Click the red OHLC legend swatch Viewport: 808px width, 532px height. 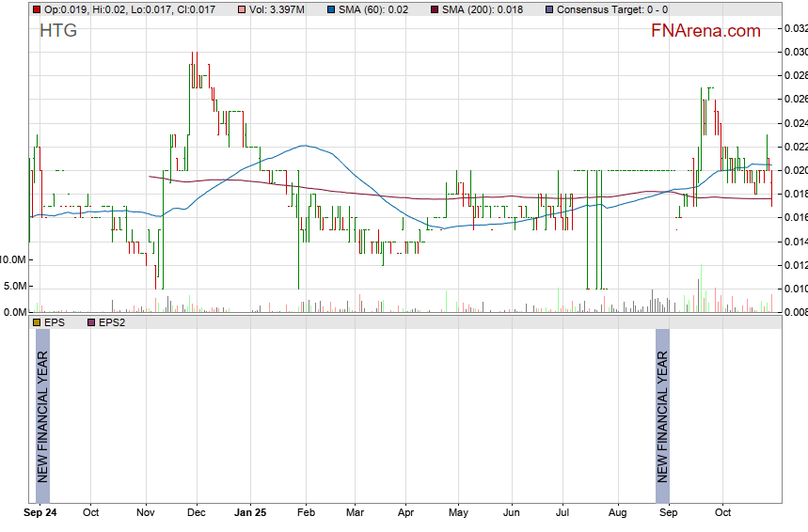(37, 9)
